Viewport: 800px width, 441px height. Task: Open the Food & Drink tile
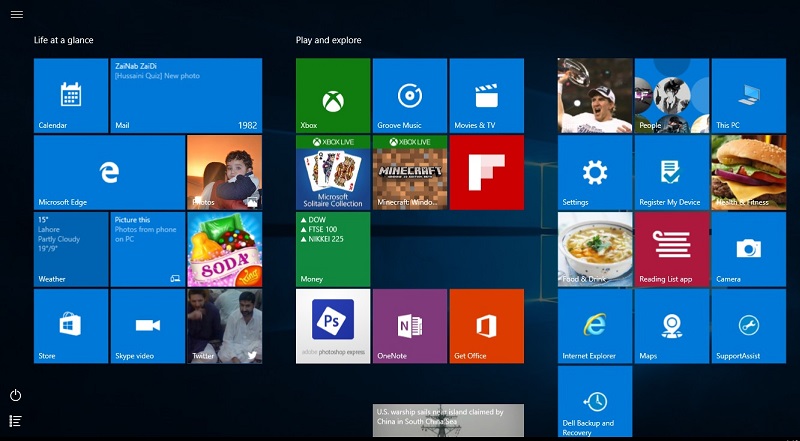595,250
